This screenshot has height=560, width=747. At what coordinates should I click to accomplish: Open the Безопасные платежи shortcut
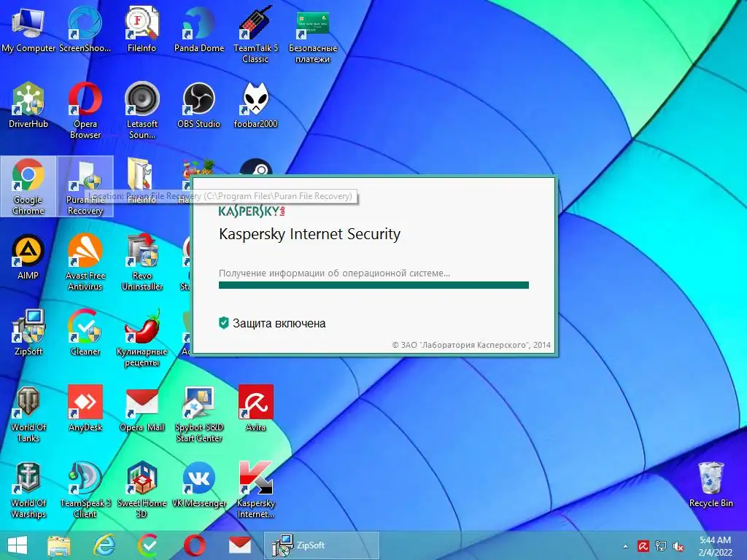[312, 36]
